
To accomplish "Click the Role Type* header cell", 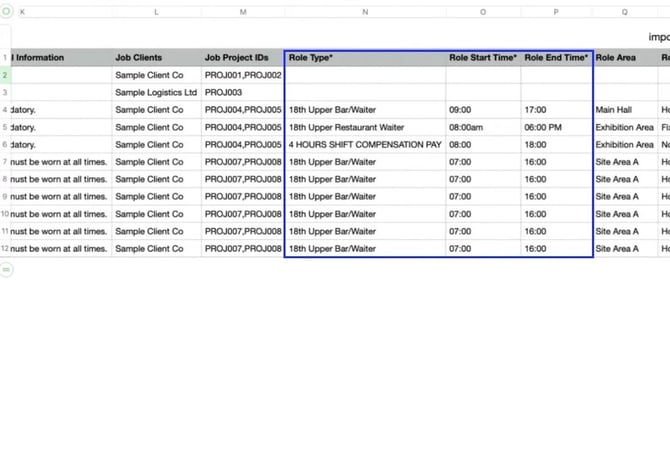I will click(x=364, y=58).
